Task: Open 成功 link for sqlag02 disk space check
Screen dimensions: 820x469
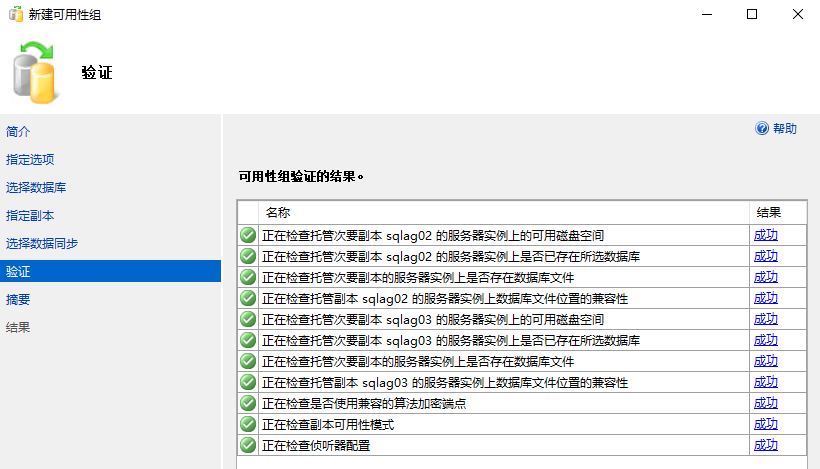Action: pos(765,235)
